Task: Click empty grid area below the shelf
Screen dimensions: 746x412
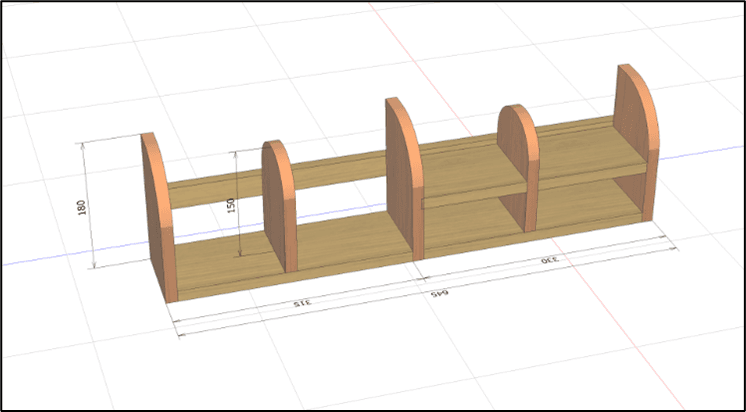Action: pos(400,370)
